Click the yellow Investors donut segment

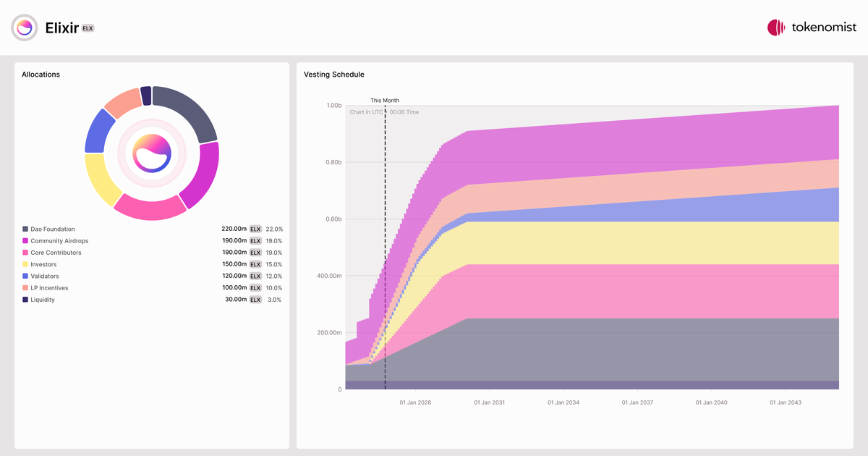pos(101,180)
